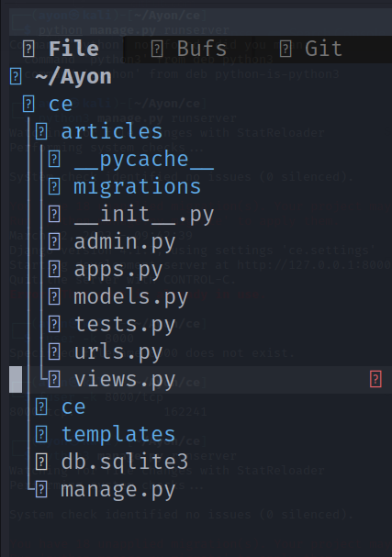
Task: Select the top-level ce folder name
Action: 61,104
